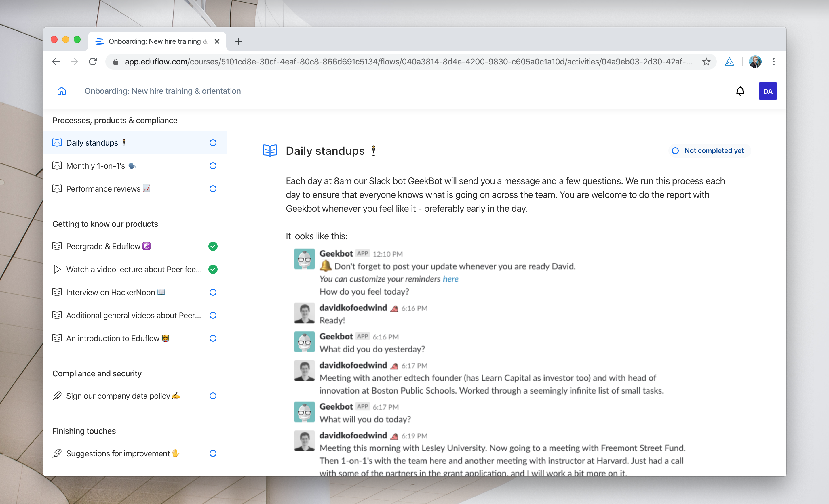
Task: Toggle completion circle for Sign our company data policy
Action: point(213,396)
